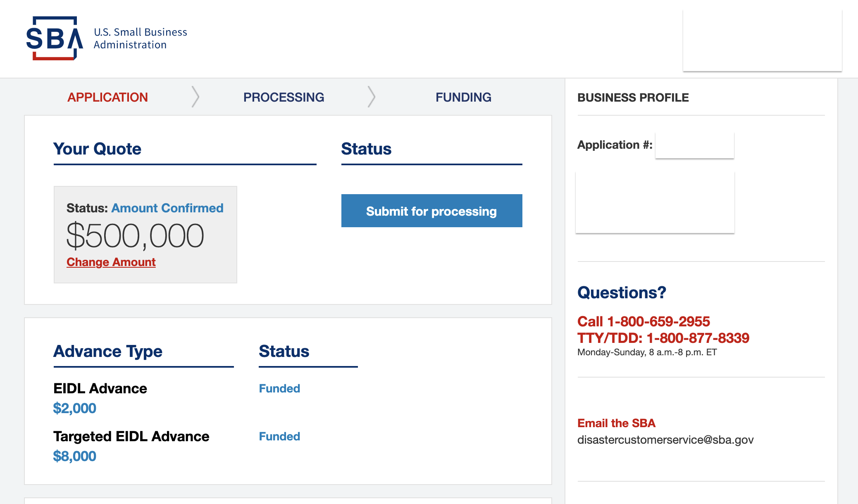Click the EIDL Advance Funded status
This screenshot has height=504, width=858.
click(x=279, y=388)
